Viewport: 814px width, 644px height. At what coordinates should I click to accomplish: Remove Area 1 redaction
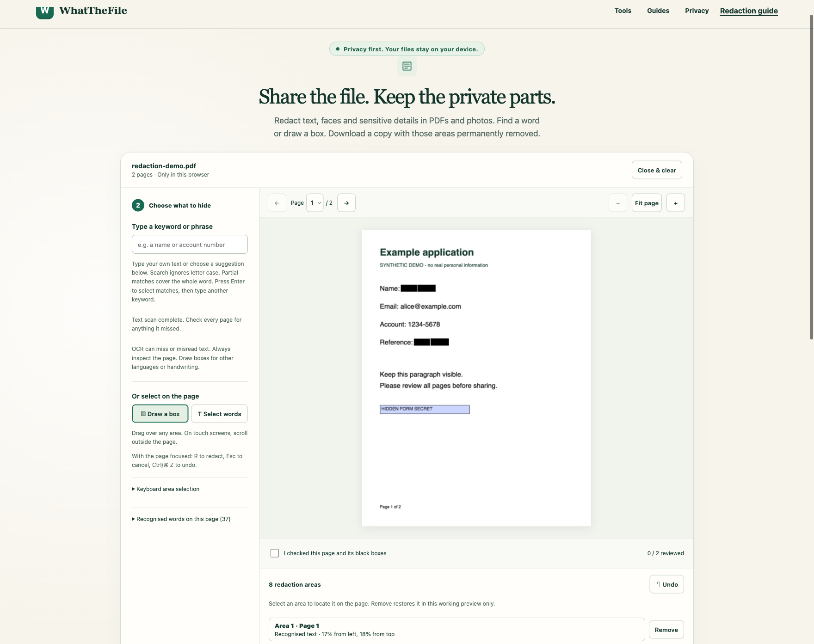click(x=666, y=630)
